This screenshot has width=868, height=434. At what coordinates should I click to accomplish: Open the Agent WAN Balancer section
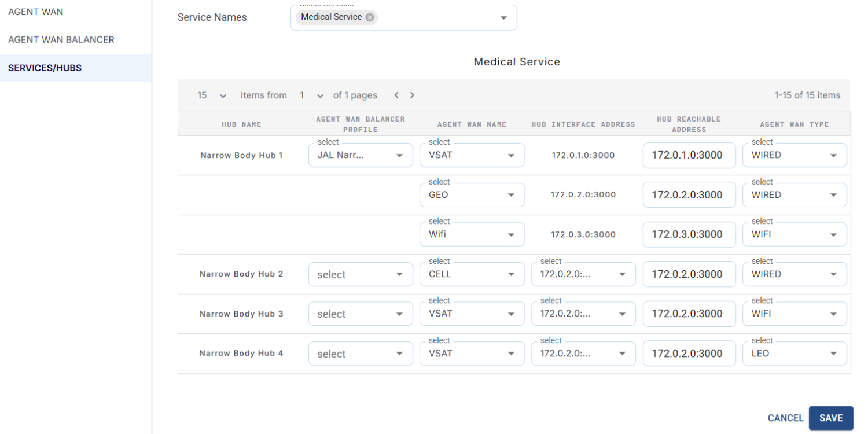[61, 40]
